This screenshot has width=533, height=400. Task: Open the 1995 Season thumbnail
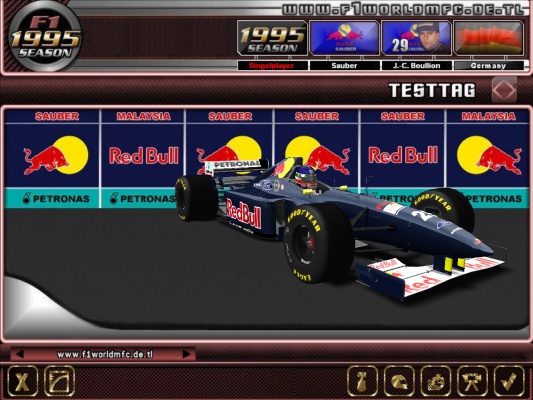coord(272,38)
